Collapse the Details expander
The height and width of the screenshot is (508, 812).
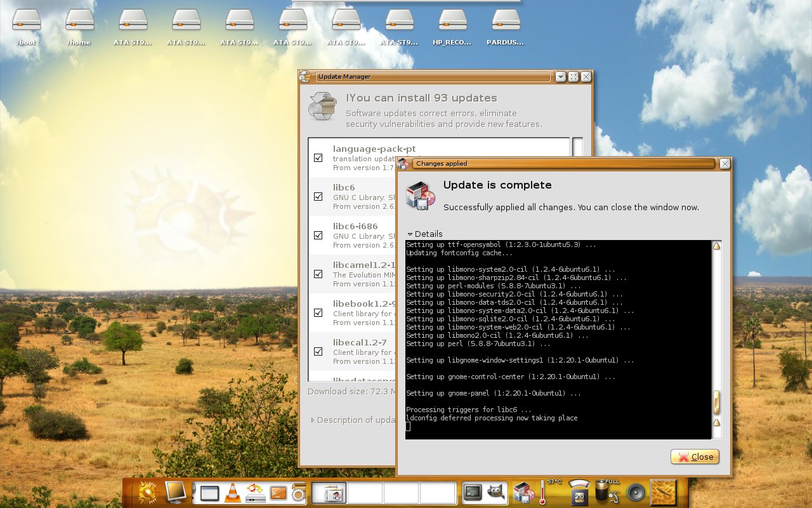[425, 234]
